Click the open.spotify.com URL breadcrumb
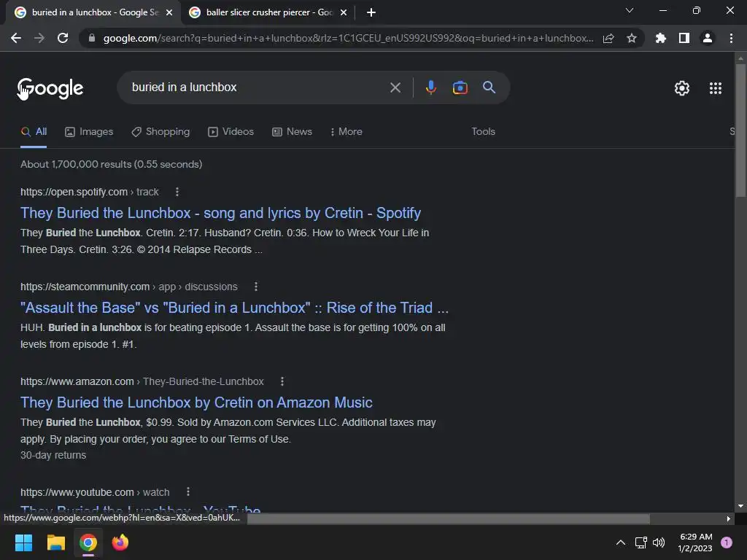This screenshot has height=560, width=747. pyautogui.click(x=90, y=192)
